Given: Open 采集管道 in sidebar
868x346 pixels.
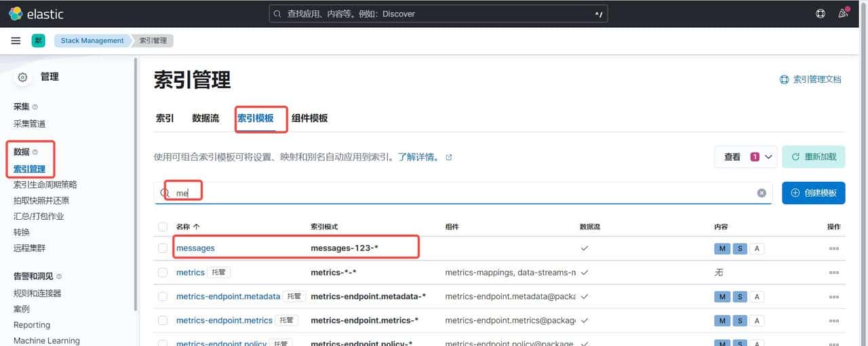Looking at the screenshot, I should pyautogui.click(x=30, y=124).
